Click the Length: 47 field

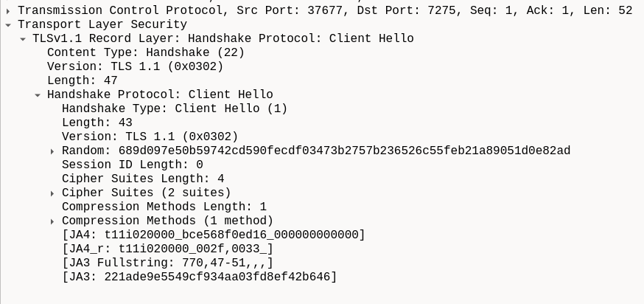pyautogui.click(x=82, y=80)
